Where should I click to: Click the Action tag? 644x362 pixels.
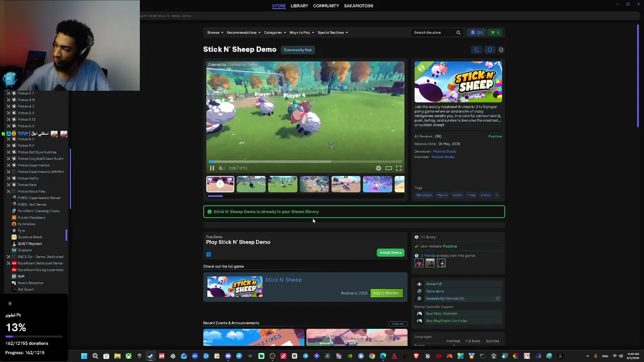pos(457,195)
